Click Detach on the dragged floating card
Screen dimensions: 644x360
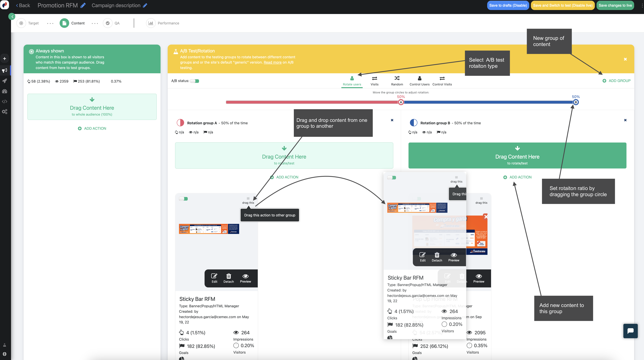pyautogui.click(x=437, y=257)
